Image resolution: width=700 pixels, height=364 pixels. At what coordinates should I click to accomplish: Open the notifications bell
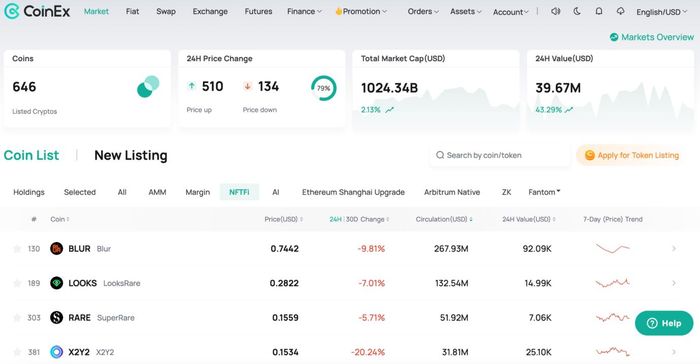tap(599, 12)
